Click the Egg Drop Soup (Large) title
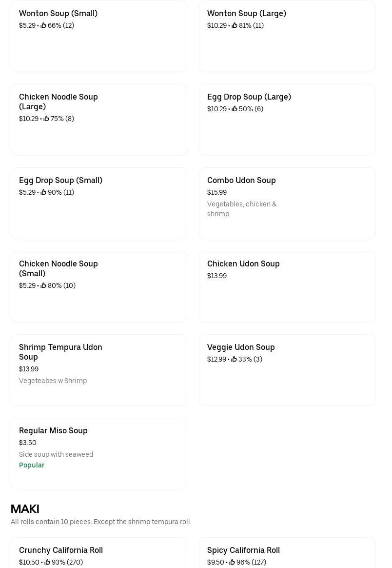This screenshot has height=568, width=392. tap(249, 97)
